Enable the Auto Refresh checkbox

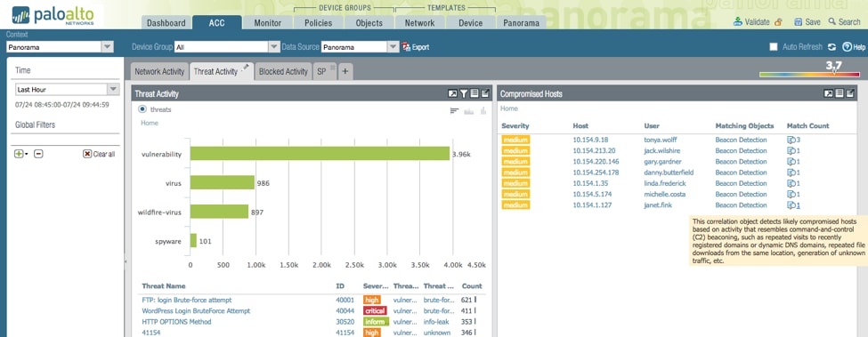(x=774, y=47)
